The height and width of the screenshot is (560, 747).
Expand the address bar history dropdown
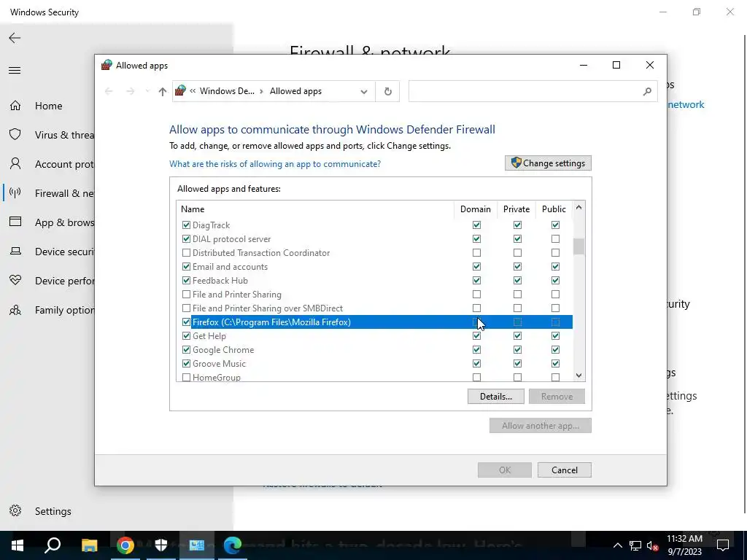click(x=364, y=91)
